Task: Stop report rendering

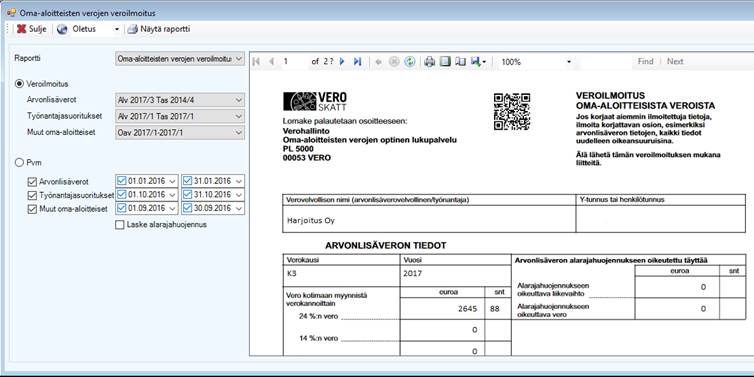Action: (394, 62)
